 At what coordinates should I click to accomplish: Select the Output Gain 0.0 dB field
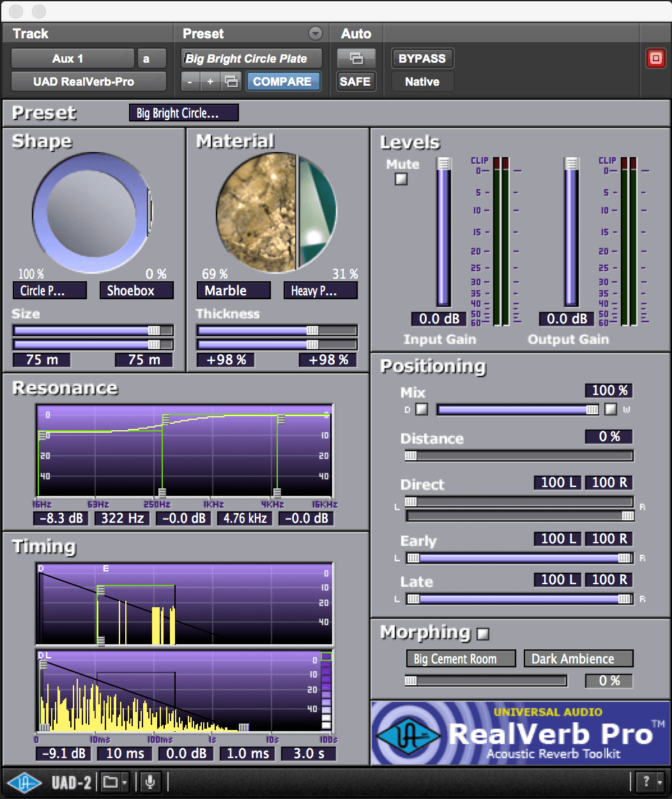point(567,318)
